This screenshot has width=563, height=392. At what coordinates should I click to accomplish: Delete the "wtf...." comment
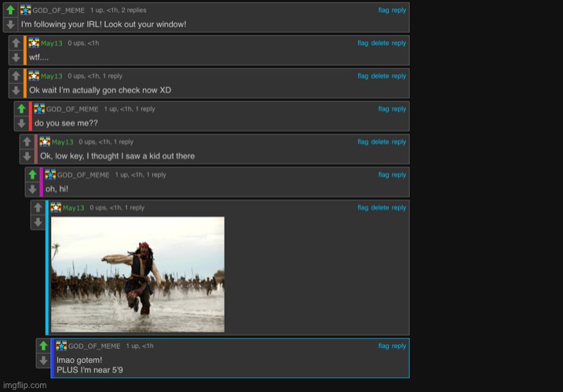[x=379, y=43]
